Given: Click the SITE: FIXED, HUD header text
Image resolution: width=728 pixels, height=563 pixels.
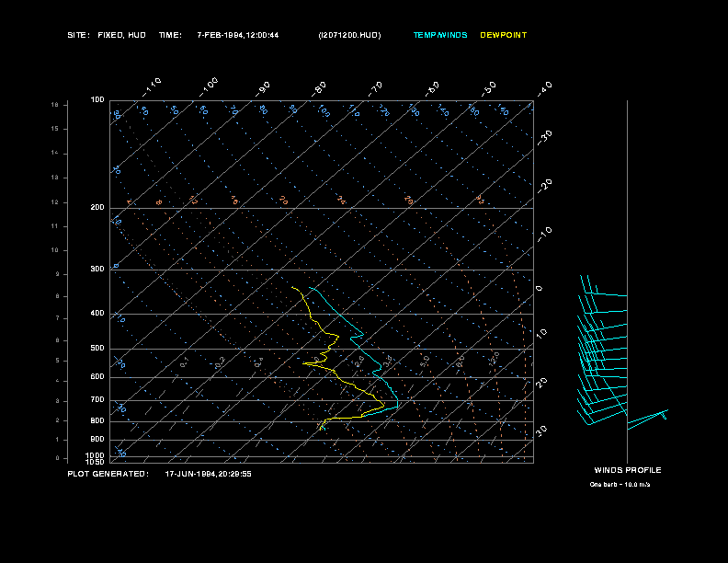Looking at the screenshot, I should tap(107, 35).
